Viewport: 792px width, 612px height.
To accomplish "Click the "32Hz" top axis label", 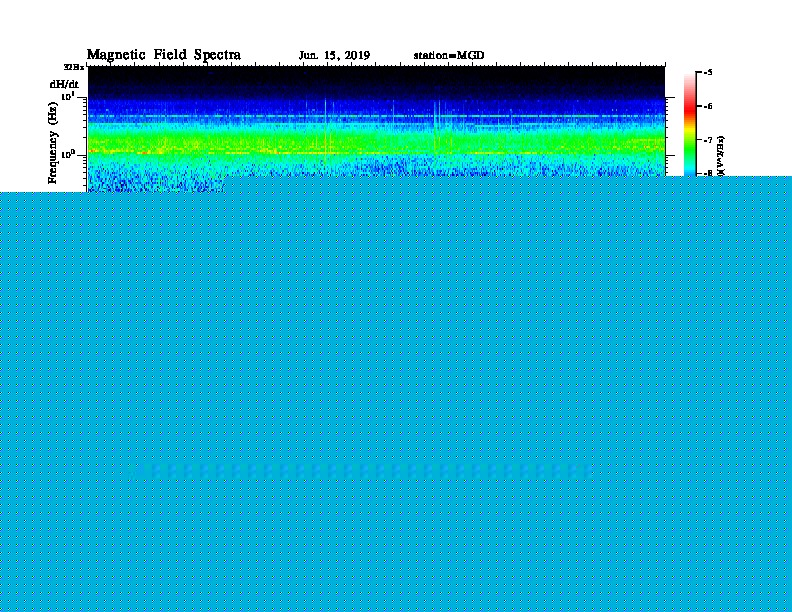I will point(74,67).
